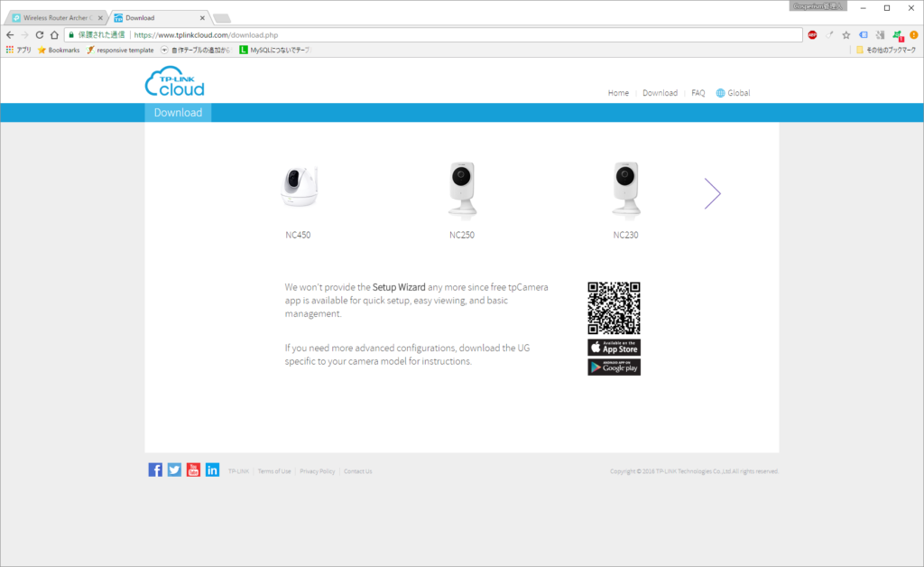Screen dimensions: 924x567
Task: Open a new browser tab
Action: coord(222,18)
